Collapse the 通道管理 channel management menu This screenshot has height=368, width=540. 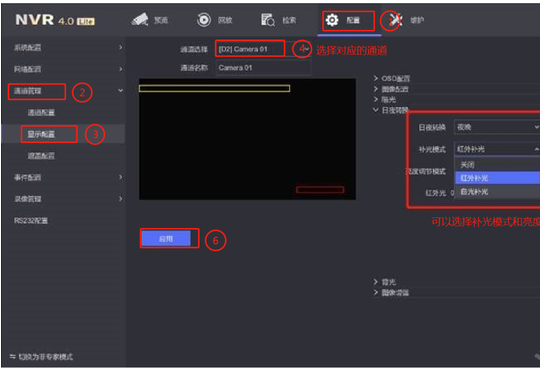[x=121, y=91]
